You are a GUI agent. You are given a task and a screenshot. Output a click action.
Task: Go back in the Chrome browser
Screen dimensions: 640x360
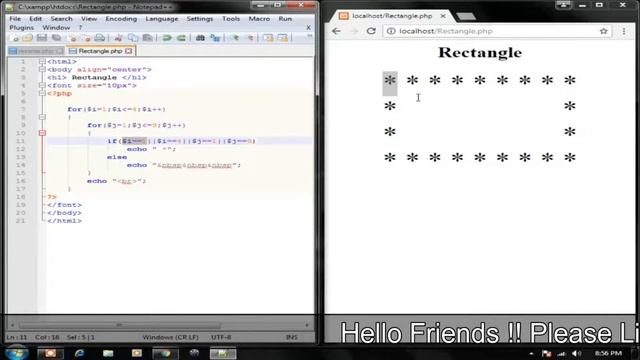pyautogui.click(x=336, y=31)
